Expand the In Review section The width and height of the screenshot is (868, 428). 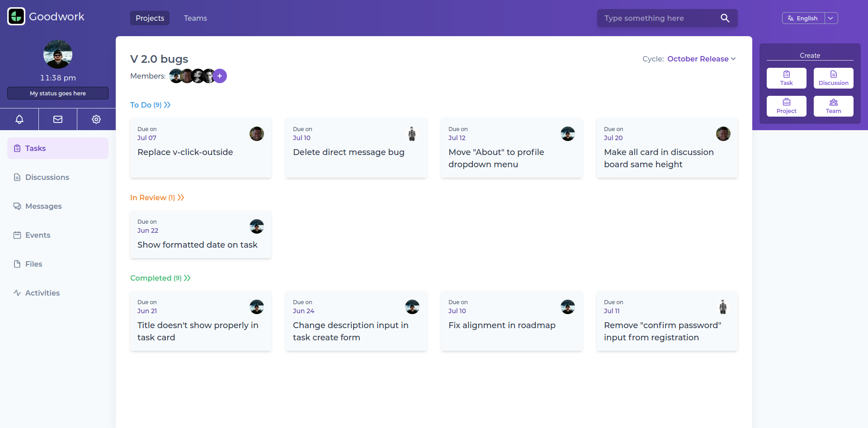coord(181,198)
